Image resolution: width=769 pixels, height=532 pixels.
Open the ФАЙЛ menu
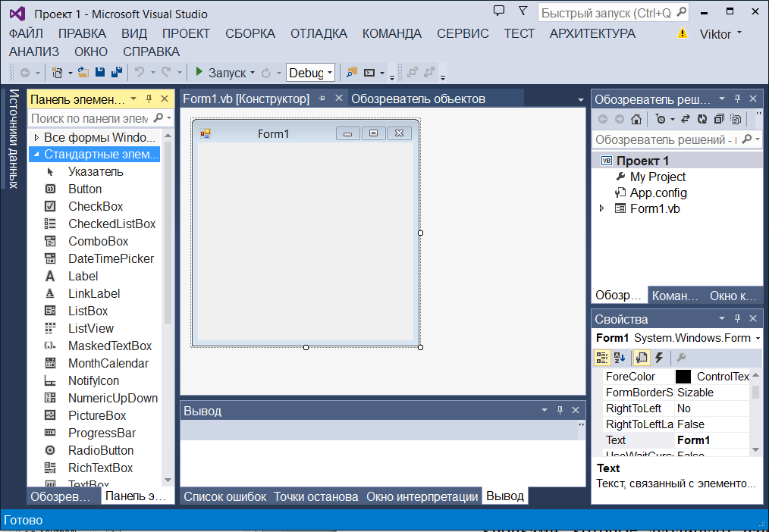pos(26,33)
